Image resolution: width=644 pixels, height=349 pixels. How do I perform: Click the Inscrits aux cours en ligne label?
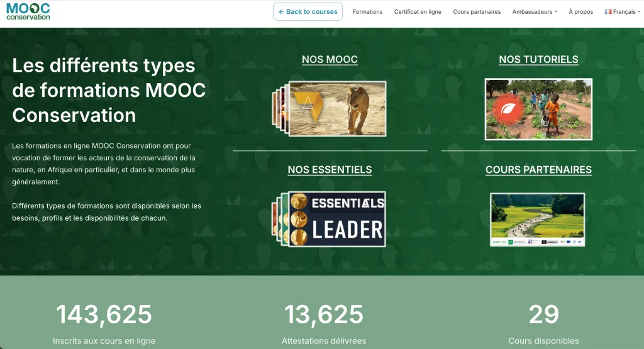(x=104, y=341)
